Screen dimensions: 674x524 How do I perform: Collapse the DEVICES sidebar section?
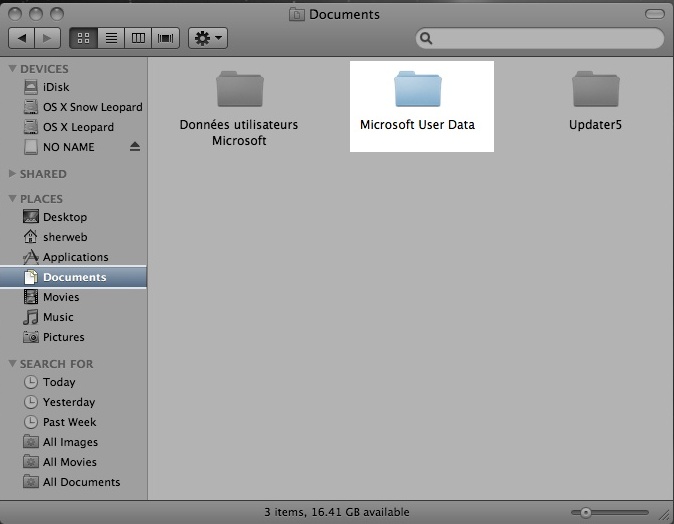(12, 69)
